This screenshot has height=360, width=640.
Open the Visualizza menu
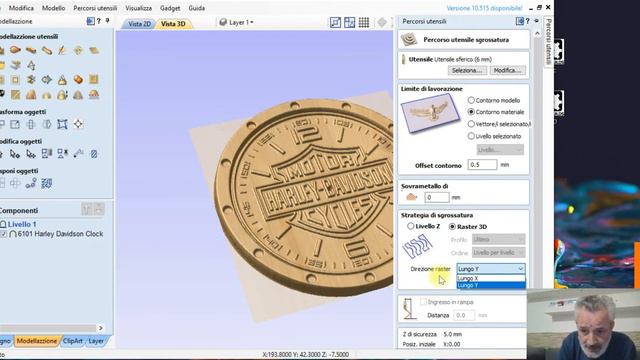point(138,8)
